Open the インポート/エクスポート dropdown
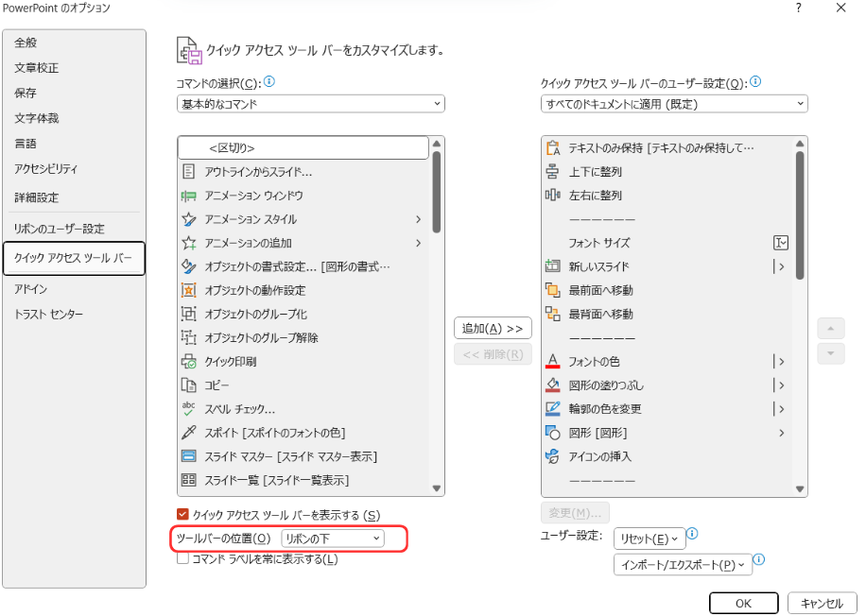The image size is (866, 616). pos(682,565)
